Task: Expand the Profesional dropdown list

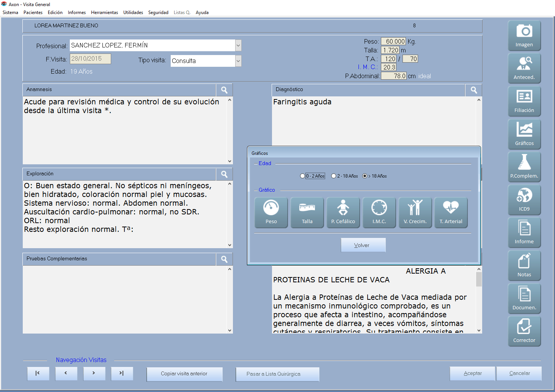Action: coord(238,46)
